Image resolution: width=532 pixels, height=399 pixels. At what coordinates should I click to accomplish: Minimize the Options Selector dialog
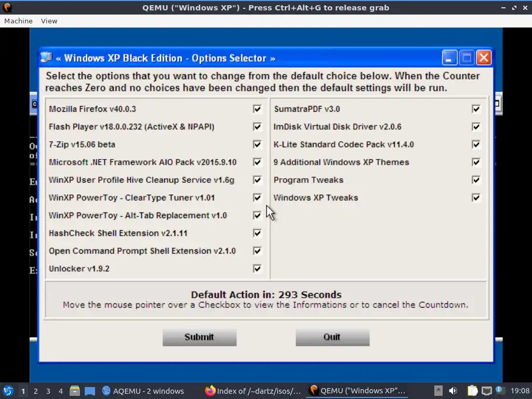pos(449,58)
